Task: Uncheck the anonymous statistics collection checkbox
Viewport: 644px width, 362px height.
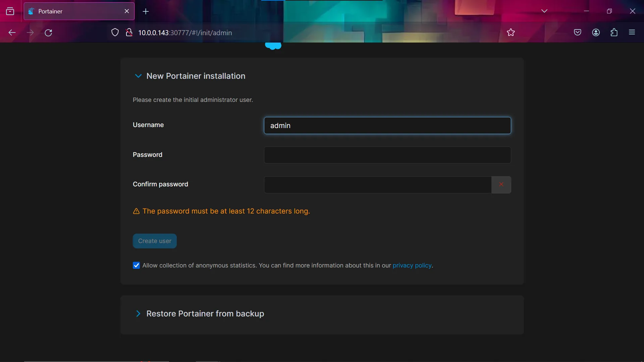Action: click(136, 265)
